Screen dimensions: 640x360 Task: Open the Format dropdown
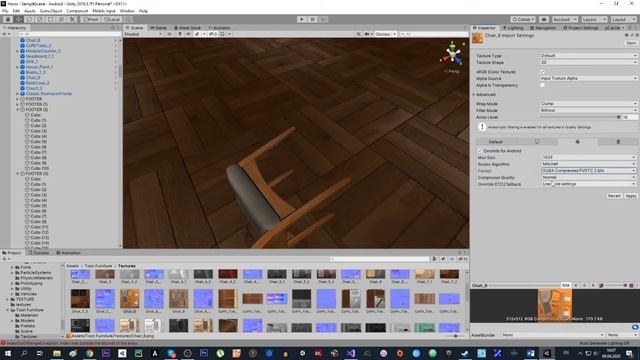(x=588, y=171)
